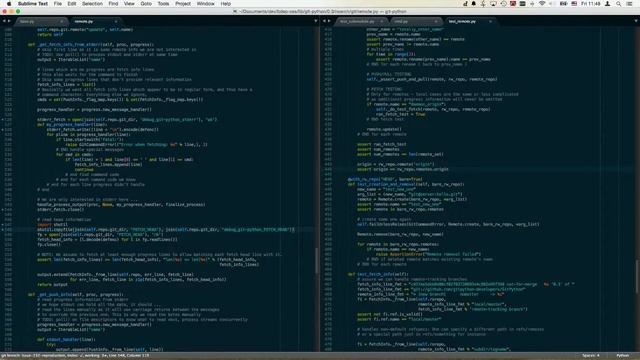
Task: Click the clock showing Fri 11:48
Action: (x=590, y=4)
